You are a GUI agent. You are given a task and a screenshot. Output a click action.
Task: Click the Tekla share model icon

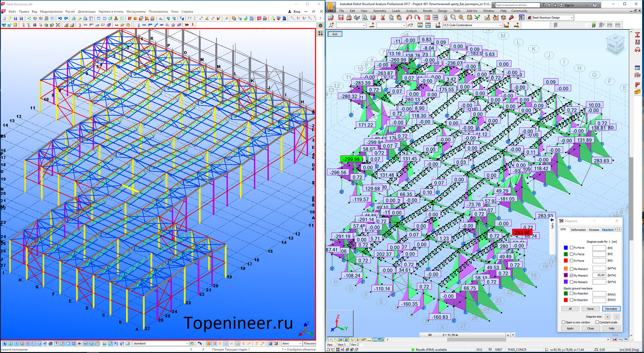(29, 19)
